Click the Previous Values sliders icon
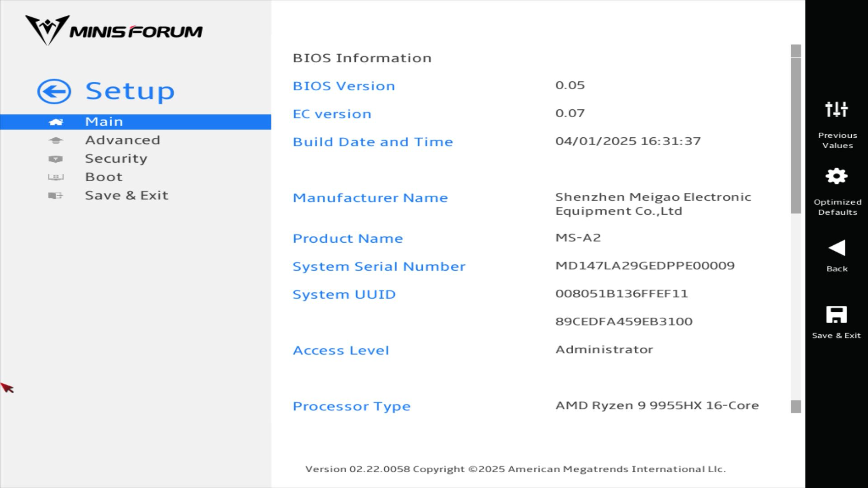868x488 pixels. point(836,109)
